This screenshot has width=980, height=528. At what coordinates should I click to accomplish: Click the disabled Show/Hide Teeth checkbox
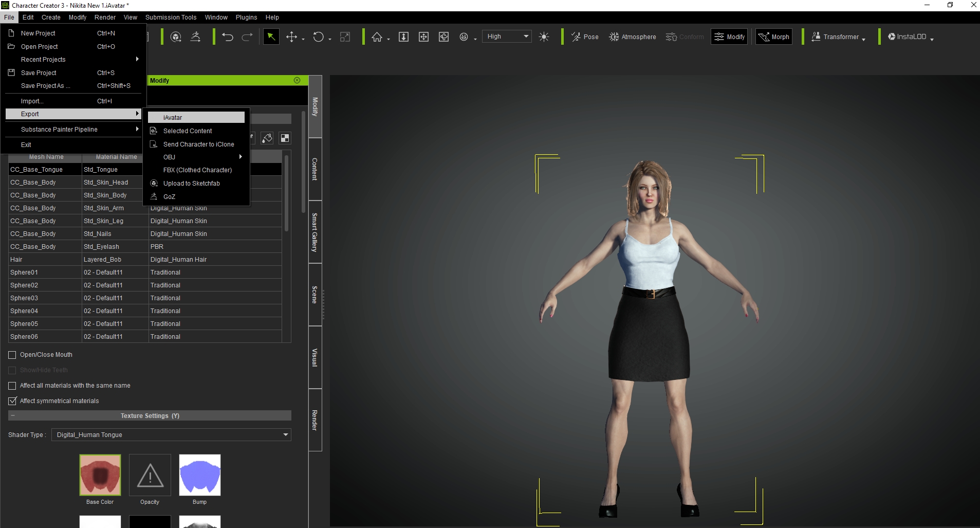tap(12, 370)
